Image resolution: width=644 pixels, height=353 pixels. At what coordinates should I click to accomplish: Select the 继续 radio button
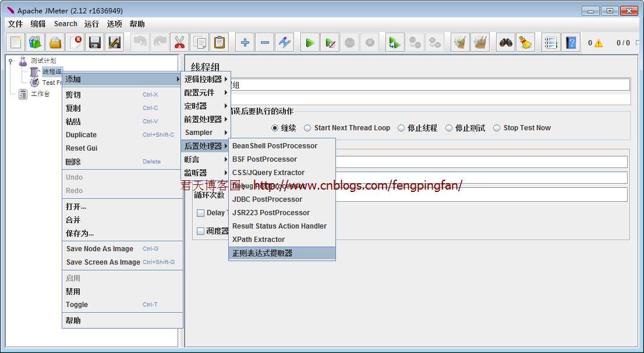point(275,128)
